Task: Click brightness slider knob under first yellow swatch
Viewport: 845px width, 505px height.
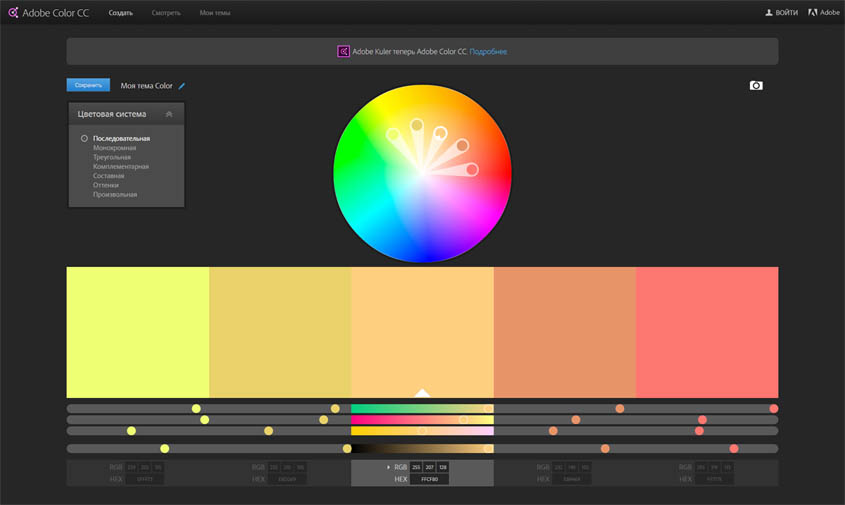Action: pos(165,448)
